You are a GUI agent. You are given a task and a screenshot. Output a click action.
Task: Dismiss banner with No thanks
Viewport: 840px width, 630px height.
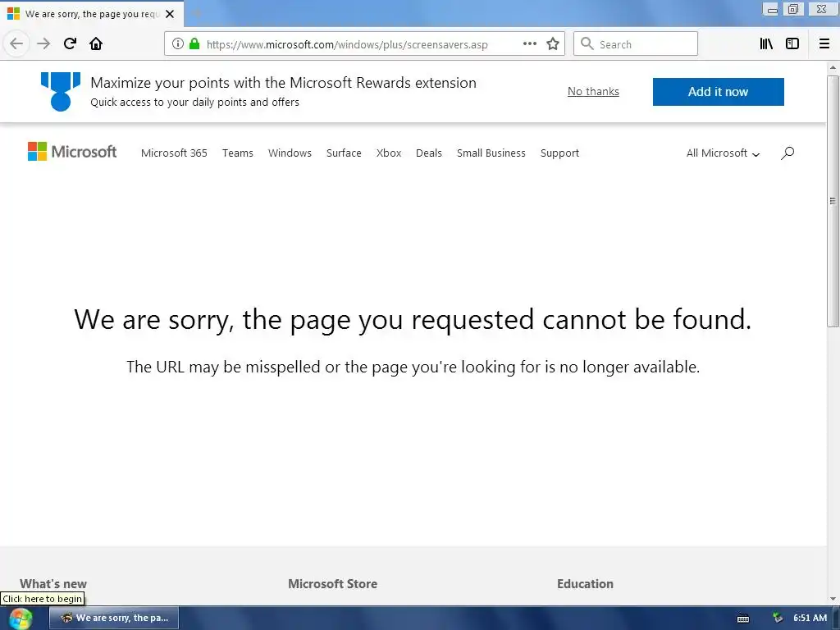pyautogui.click(x=594, y=92)
